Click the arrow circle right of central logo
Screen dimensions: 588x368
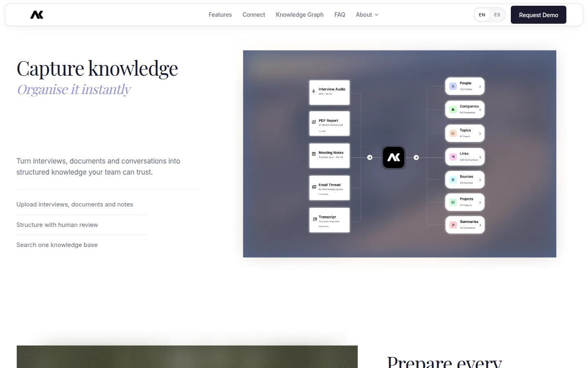click(x=416, y=157)
